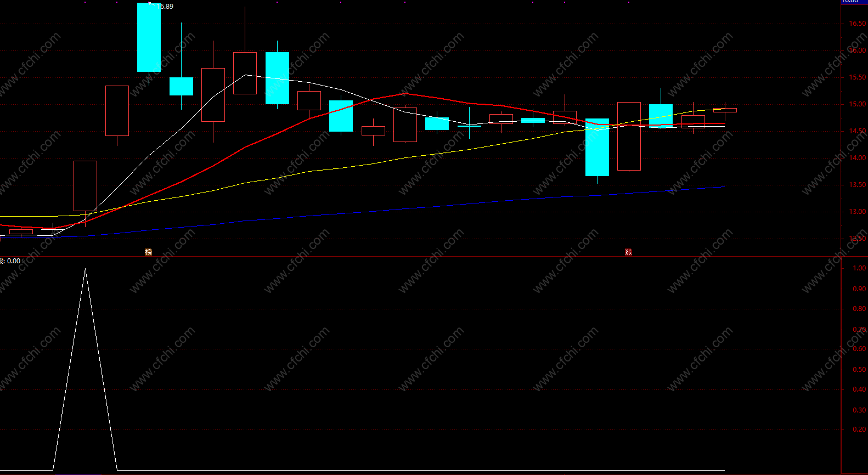868x475 pixels.
Task: Select the tall hollow red candle beside the lowest cyan candle
Action: [x=629, y=136]
